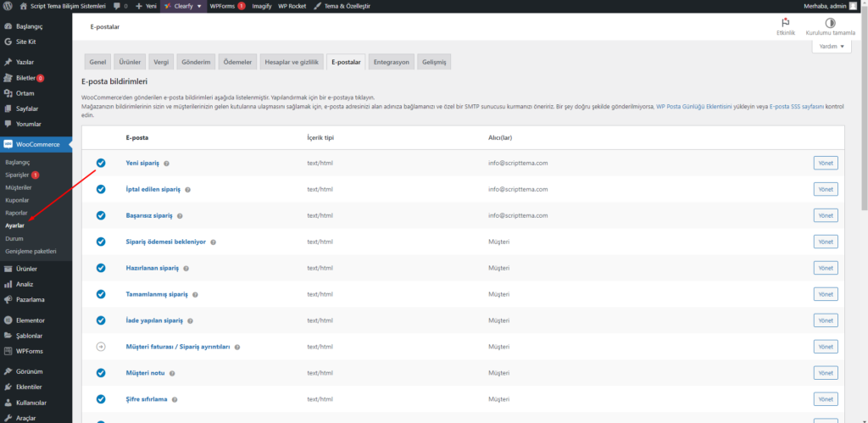Open WP Rocket in the admin bar
This screenshot has height=423, width=868.
click(x=292, y=6)
